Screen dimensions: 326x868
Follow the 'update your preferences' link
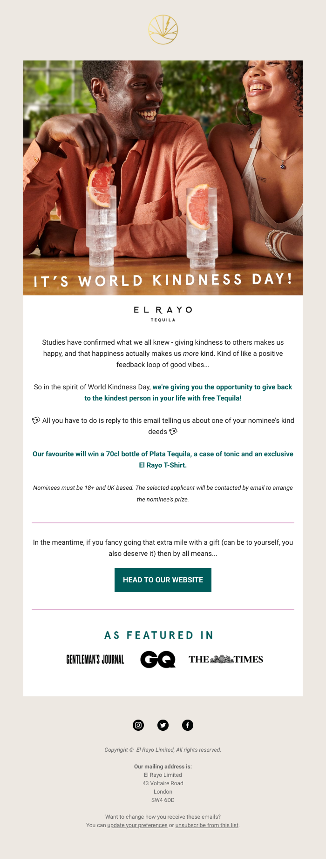[x=137, y=825]
